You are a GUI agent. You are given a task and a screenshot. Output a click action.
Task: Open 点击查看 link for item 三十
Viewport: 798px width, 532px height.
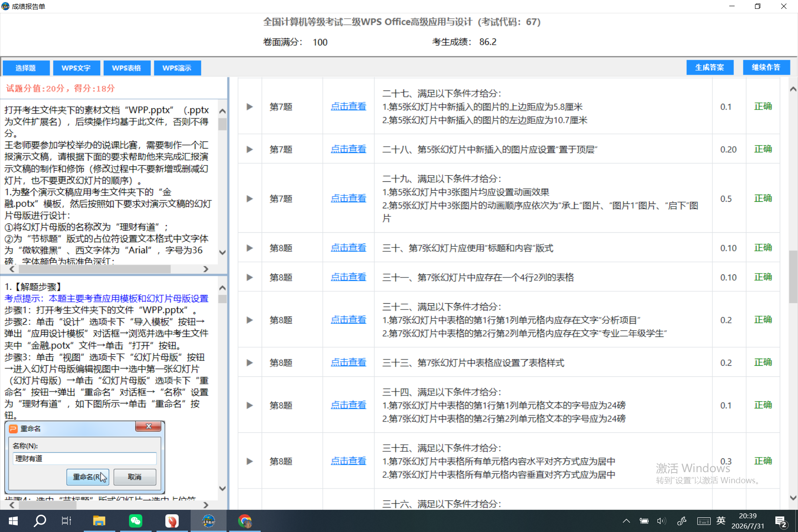(x=348, y=248)
